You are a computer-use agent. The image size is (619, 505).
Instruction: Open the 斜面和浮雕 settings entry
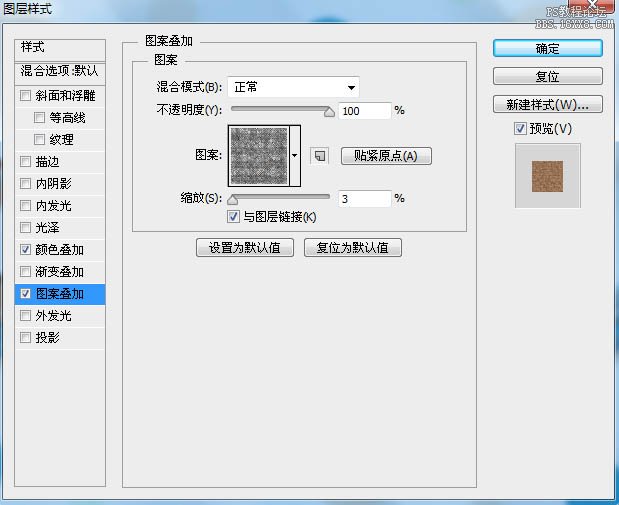(66, 96)
